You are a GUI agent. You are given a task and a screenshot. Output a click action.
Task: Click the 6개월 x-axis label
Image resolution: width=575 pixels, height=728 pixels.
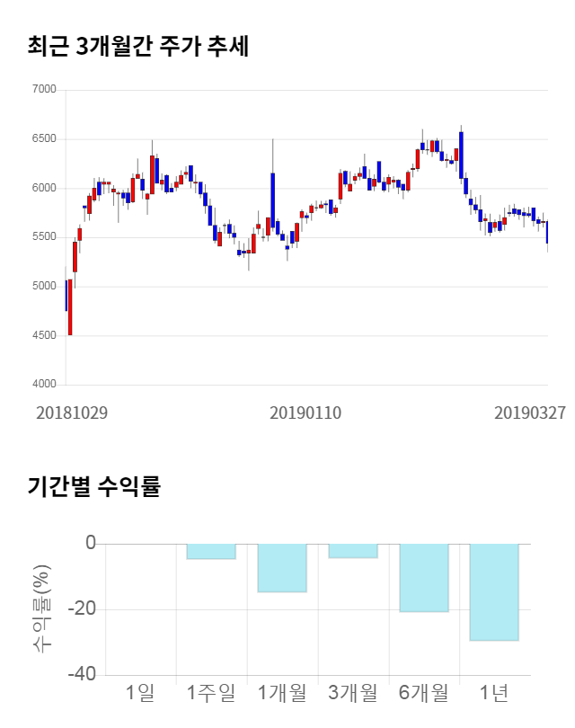coord(424,693)
